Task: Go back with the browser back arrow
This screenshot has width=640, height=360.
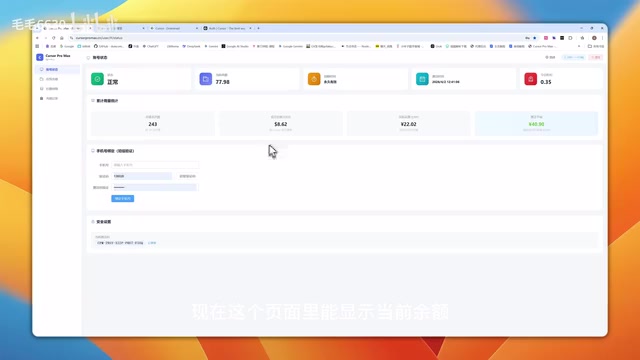Action: tap(38, 38)
